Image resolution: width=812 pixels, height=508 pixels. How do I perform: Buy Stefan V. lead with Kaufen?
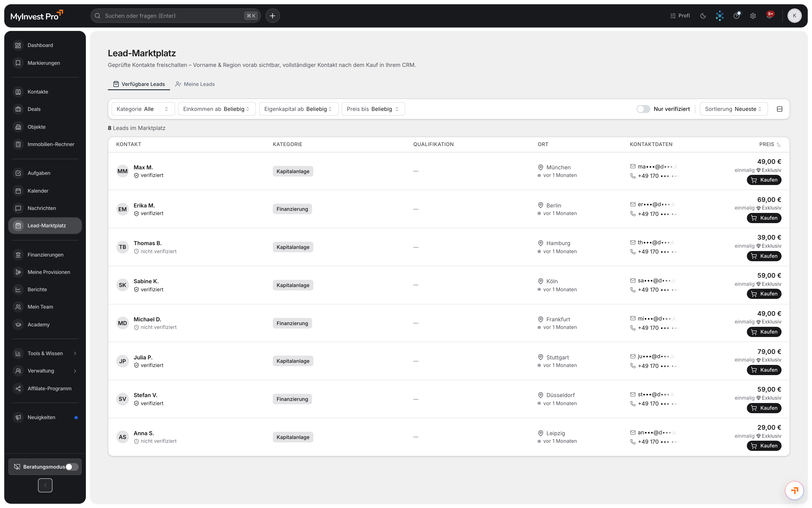pos(764,408)
